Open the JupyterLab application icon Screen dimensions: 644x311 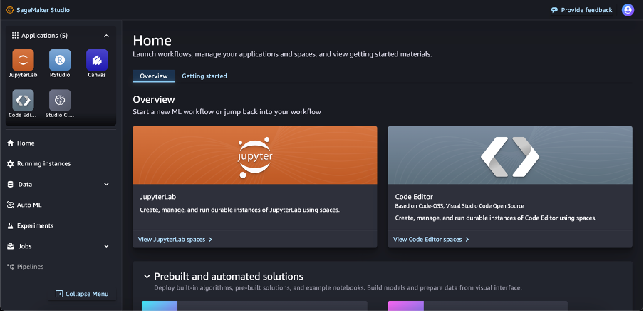(23, 60)
